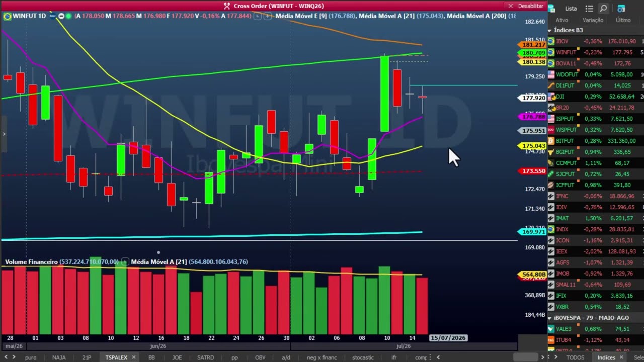The image size is (644, 362).
Task: Click the US flag icon of the WDOFUT row
Action: [x=551, y=74]
